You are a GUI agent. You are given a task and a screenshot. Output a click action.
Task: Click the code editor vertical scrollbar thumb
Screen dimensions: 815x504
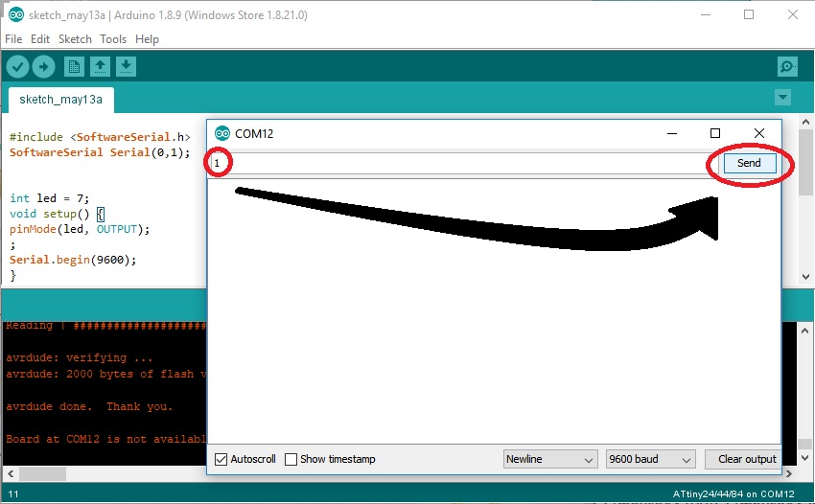(805, 164)
